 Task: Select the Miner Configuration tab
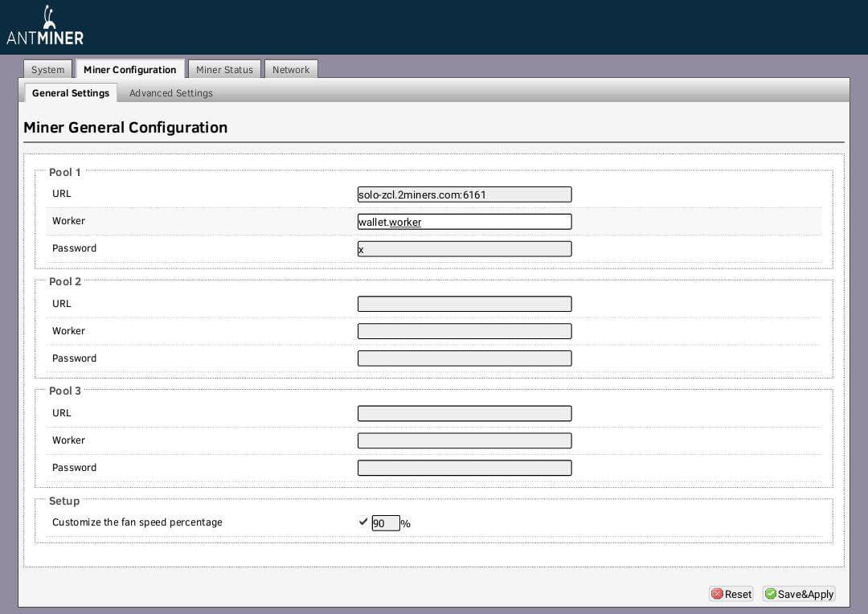point(129,70)
